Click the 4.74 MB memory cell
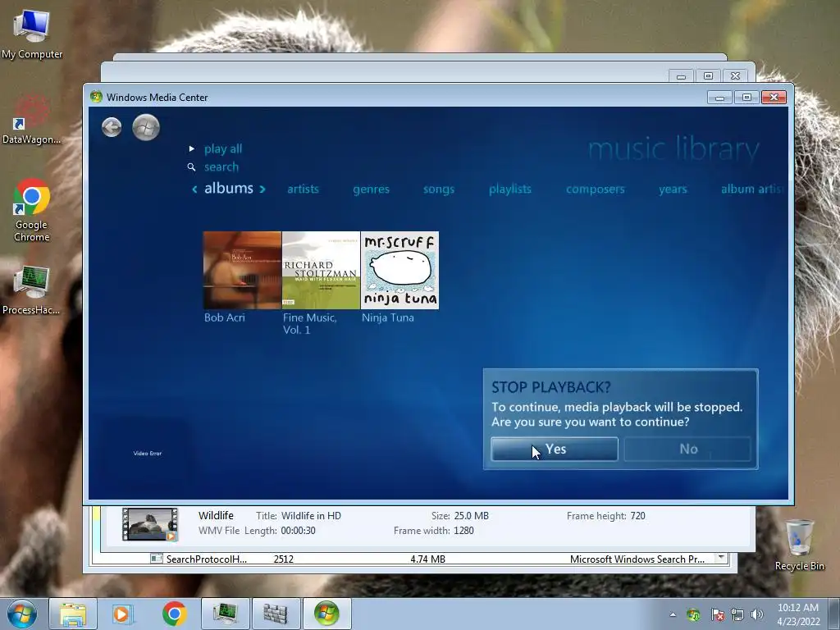This screenshot has height=630, width=840. pos(428,559)
